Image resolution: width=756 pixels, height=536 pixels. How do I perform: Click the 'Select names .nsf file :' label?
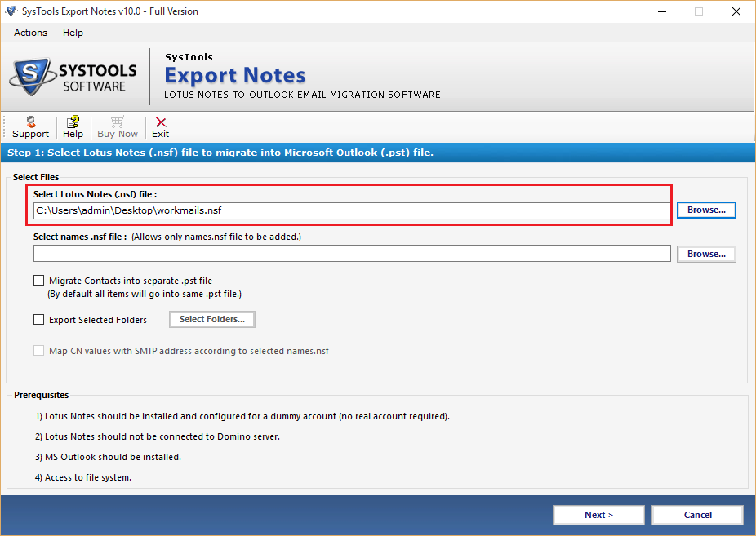tap(80, 237)
